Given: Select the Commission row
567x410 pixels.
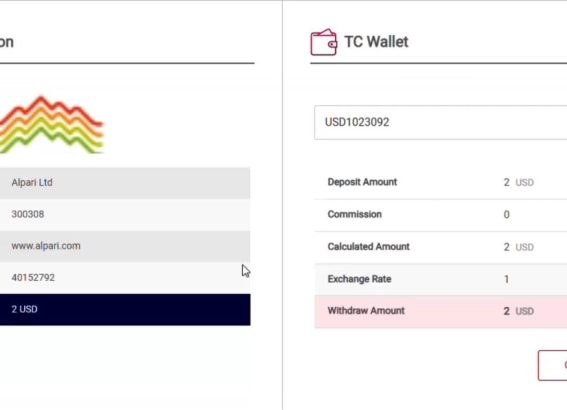Looking at the screenshot, I should [x=441, y=215].
